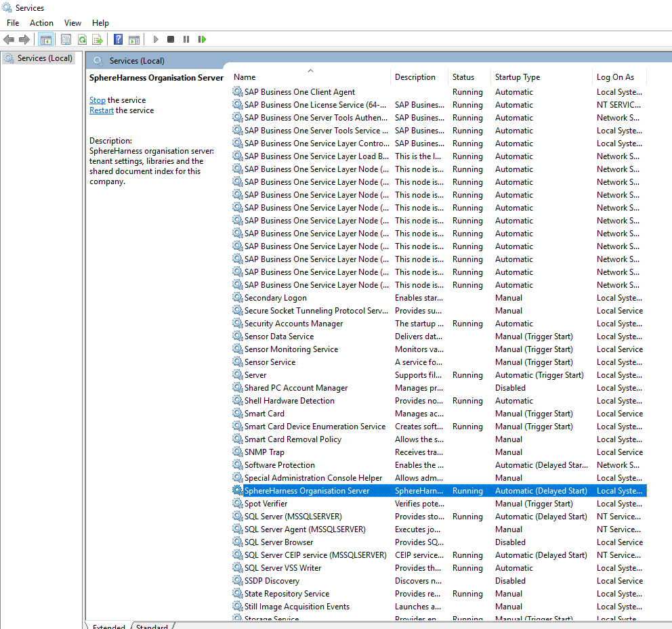The image size is (672, 629).
Task: Click the gear icon beside Smart Card Removal Policy
Action: [x=237, y=439]
